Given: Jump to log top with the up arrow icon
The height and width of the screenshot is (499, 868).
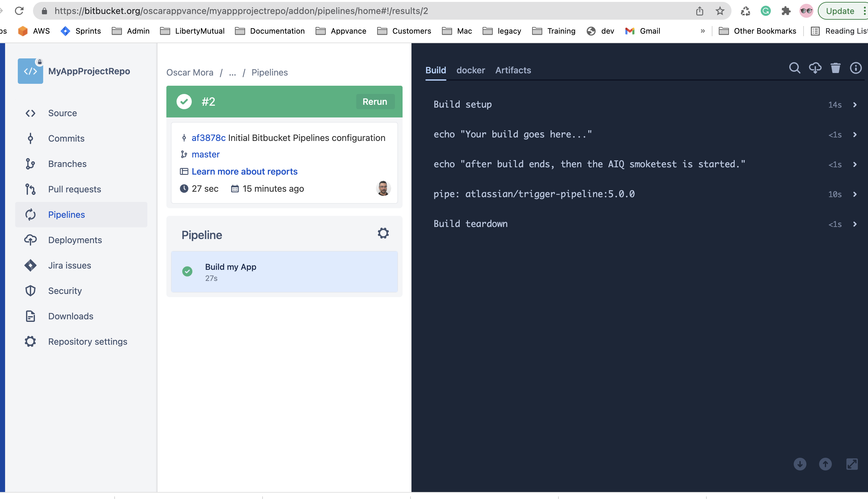Looking at the screenshot, I should coord(825,464).
